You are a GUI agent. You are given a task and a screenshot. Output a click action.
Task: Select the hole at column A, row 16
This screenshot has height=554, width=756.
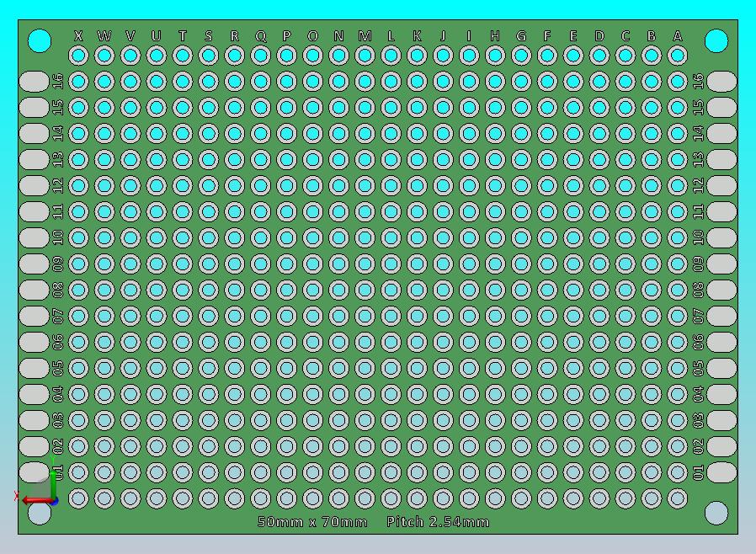[x=678, y=82]
